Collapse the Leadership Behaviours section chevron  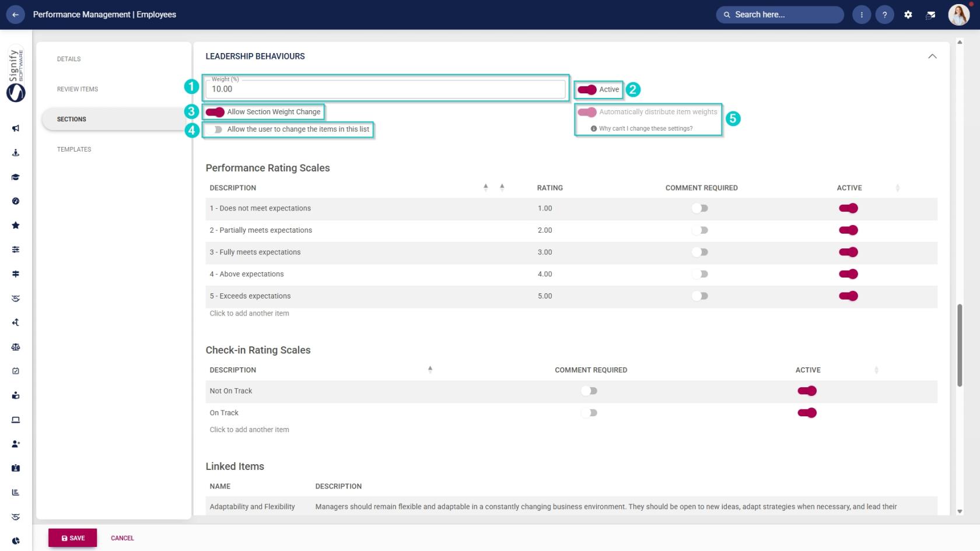[932, 57]
